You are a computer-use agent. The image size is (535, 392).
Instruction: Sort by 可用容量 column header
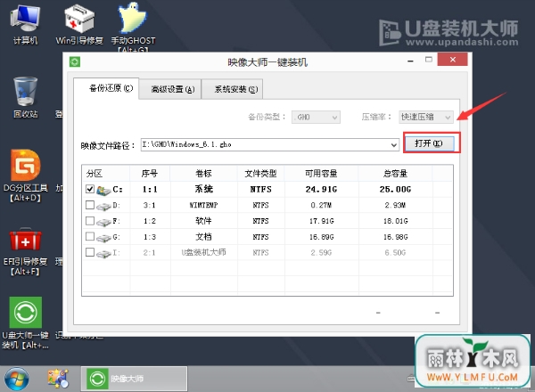click(321, 173)
